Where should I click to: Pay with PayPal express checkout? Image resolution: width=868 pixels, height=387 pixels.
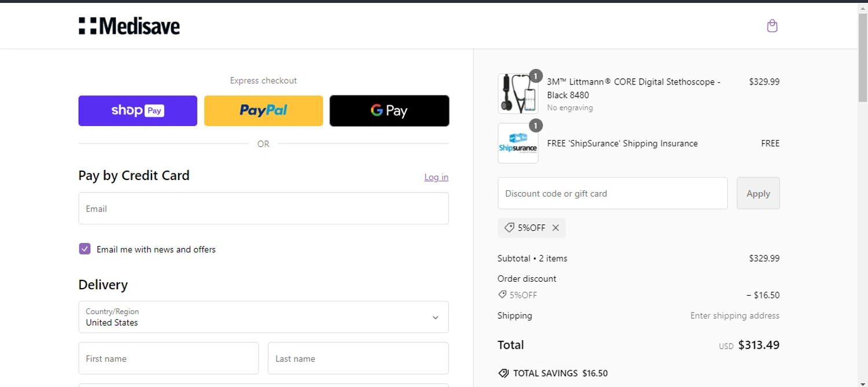pyautogui.click(x=263, y=110)
